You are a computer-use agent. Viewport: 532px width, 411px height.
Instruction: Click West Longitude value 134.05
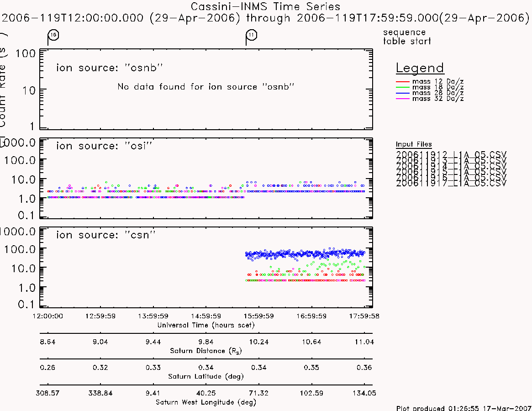364,393
